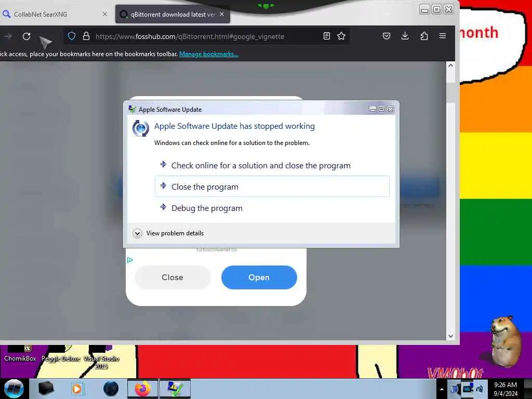Open the Windows Start orb
532x399 pixels.
tap(14, 389)
